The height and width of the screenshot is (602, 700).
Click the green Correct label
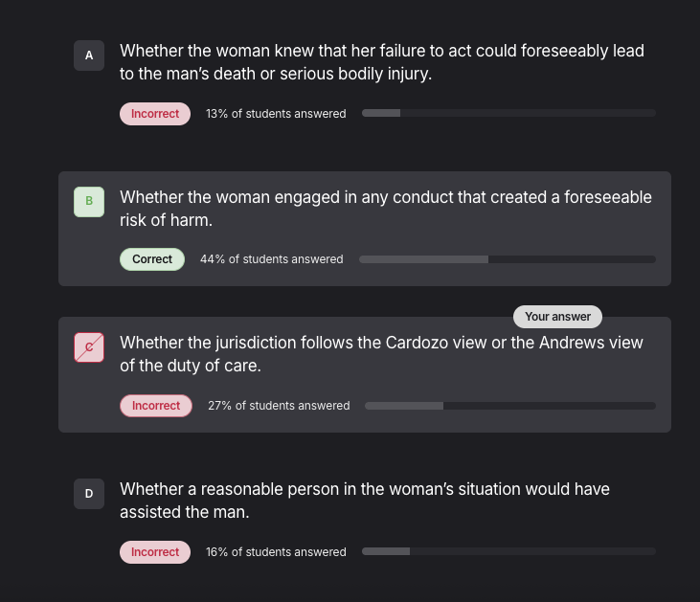(x=152, y=259)
